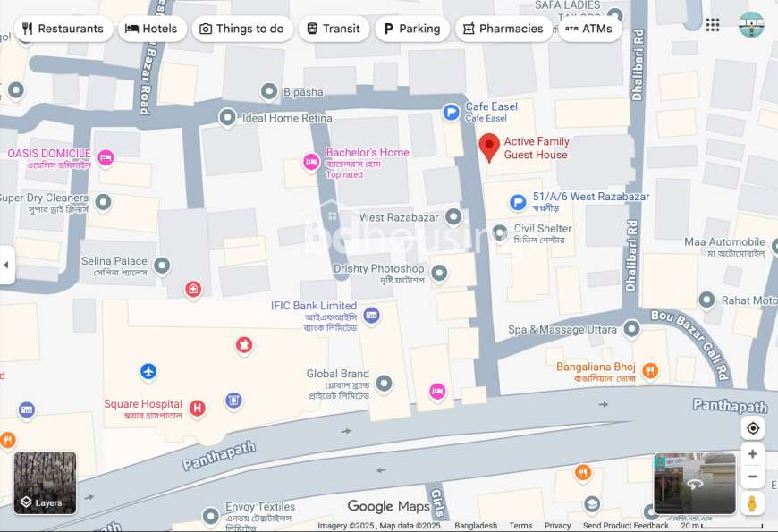Zoom in with the plus button
The width and height of the screenshot is (778, 532).
click(753, 453)
